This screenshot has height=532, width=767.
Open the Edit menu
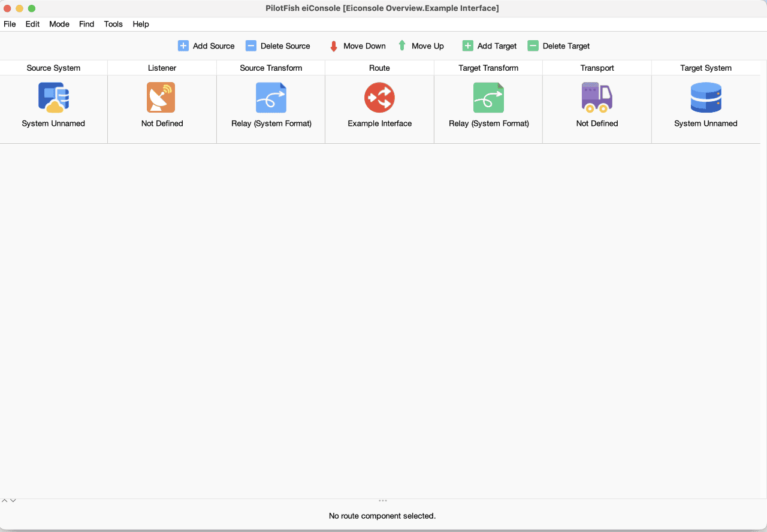32,24
